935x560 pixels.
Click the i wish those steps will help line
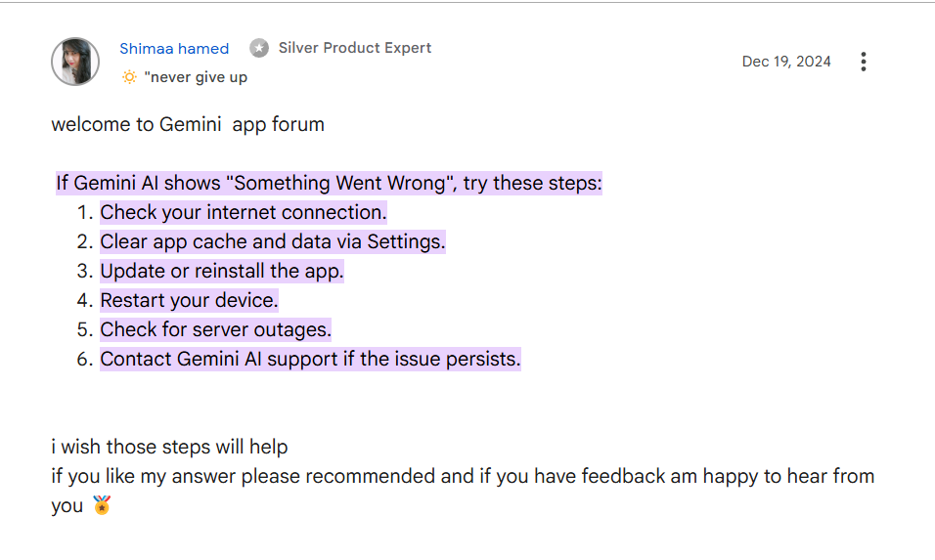169,447
